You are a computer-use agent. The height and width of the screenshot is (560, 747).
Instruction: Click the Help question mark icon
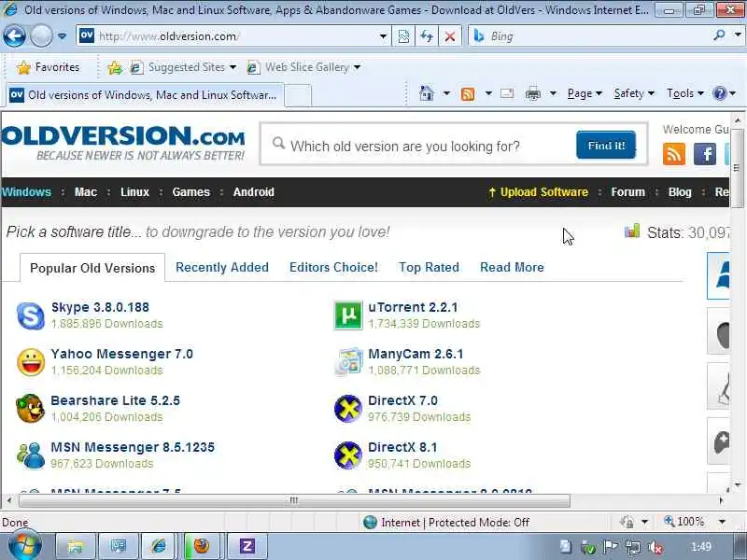point(719,93)
